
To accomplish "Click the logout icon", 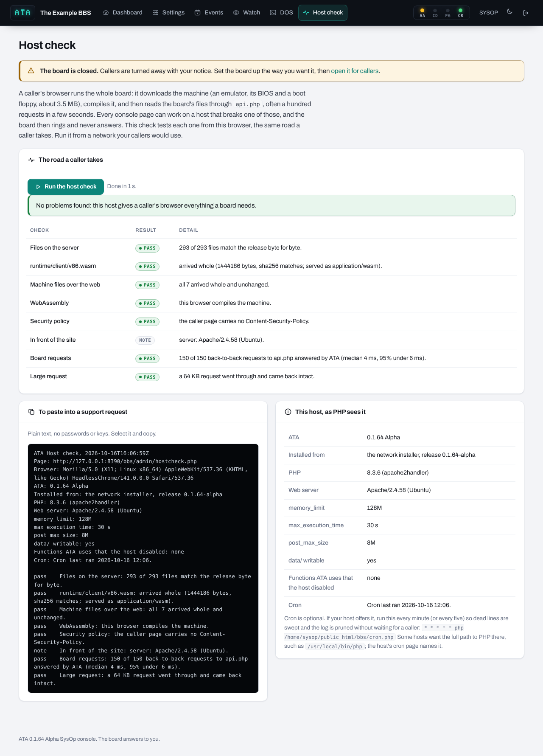I will click(526, 13).
